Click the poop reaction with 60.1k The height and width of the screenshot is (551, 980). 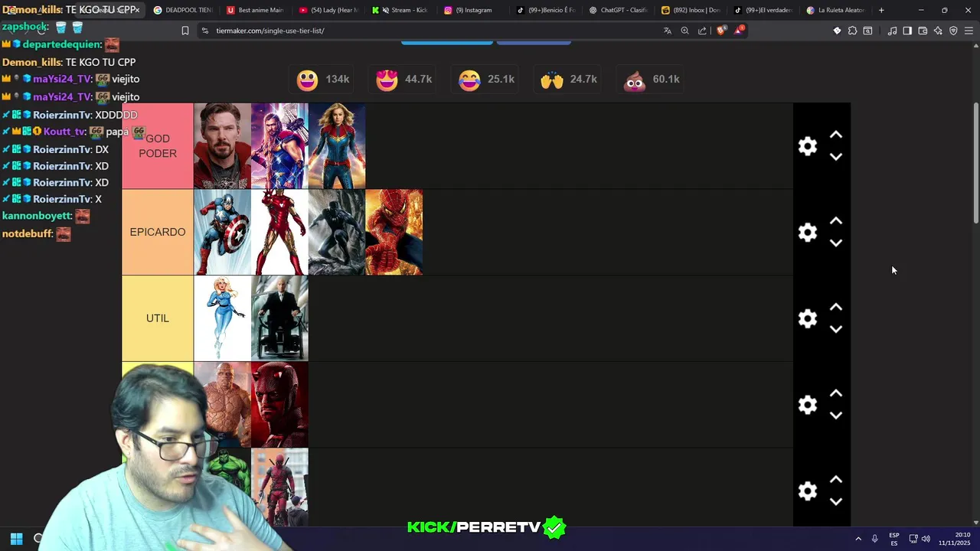(652, 80)
